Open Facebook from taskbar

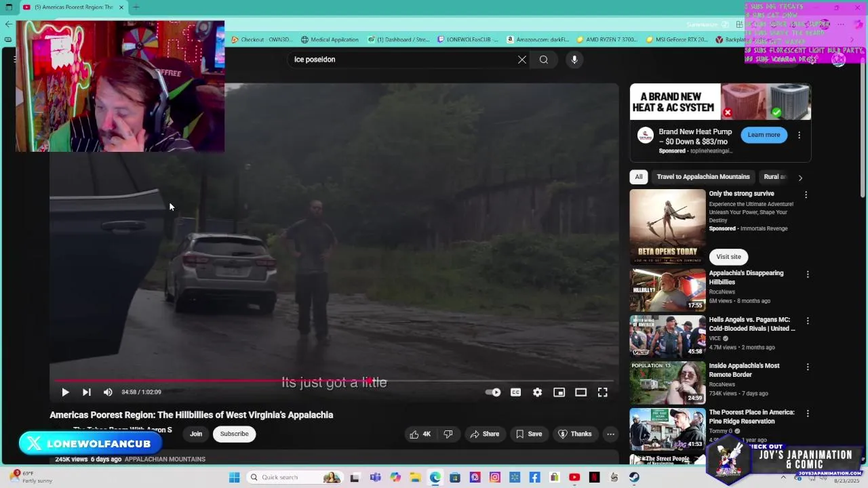tap(534, 477)
